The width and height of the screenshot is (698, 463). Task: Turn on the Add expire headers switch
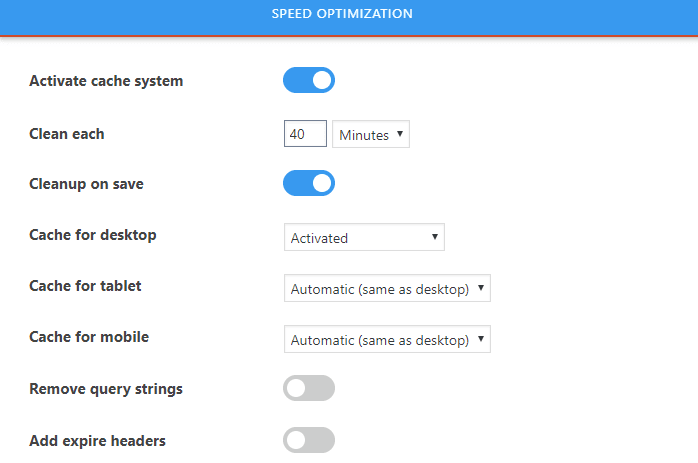pos(308,440)
